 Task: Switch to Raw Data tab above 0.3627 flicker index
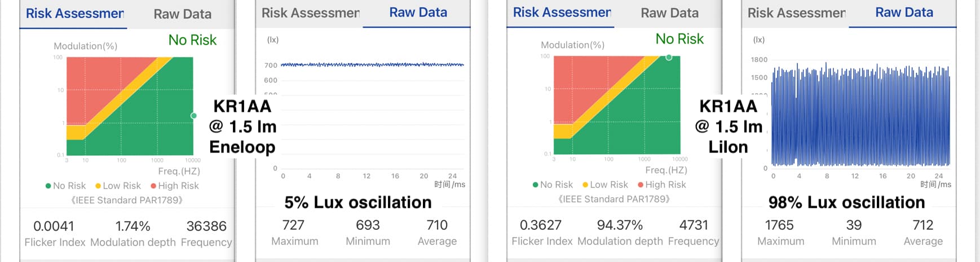coord(669,13)
